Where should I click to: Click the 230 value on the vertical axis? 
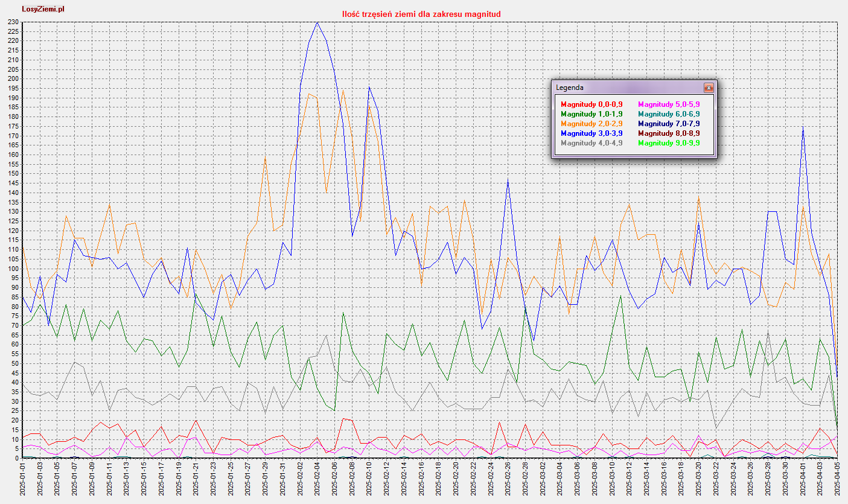tap(13, 22)
